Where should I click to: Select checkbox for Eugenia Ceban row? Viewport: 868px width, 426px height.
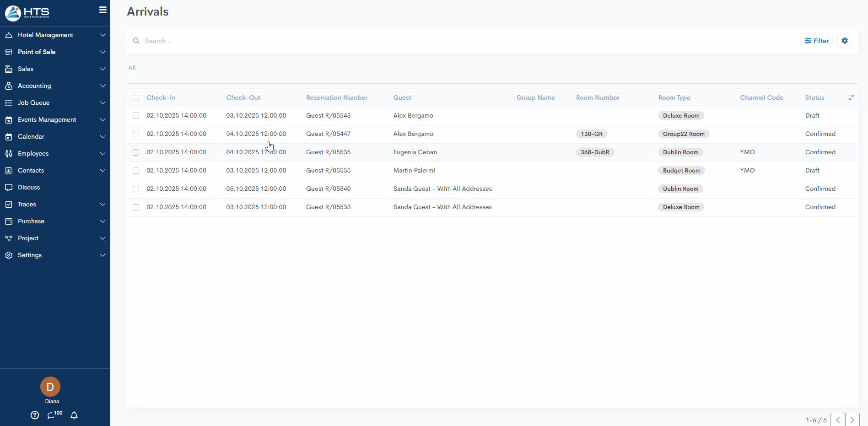[x=136, y=152]
